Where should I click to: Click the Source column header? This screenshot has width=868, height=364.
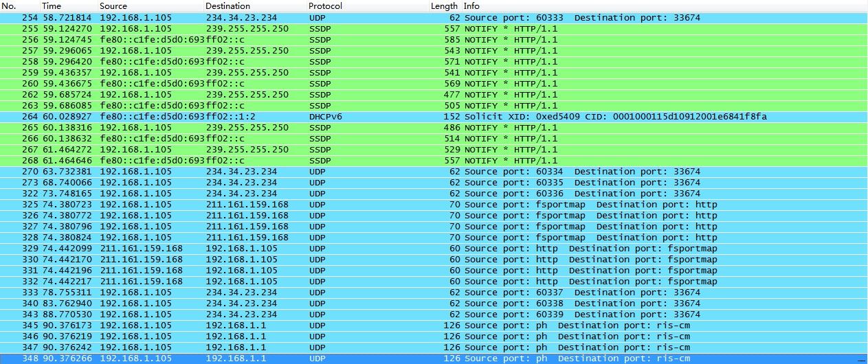click(151, 5)
